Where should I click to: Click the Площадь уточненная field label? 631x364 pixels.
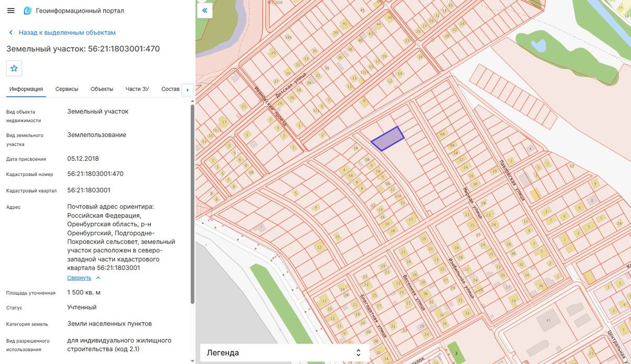(30, 293)
